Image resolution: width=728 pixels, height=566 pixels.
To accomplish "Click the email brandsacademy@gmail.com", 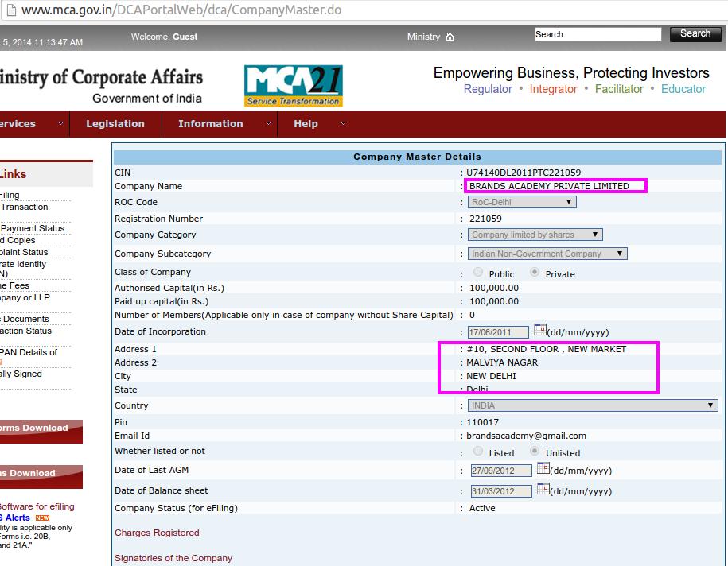I will point(526,436).
